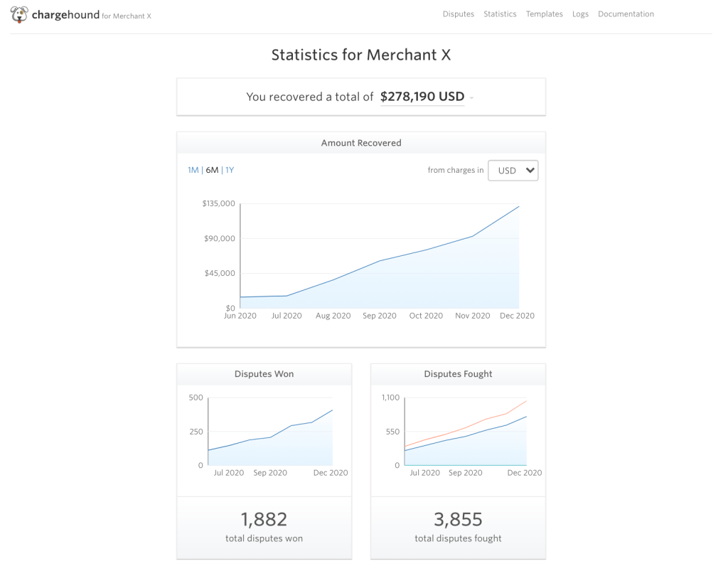Click the Disputes Won panel header
This screenshot has height=571, width=728.
264,374
